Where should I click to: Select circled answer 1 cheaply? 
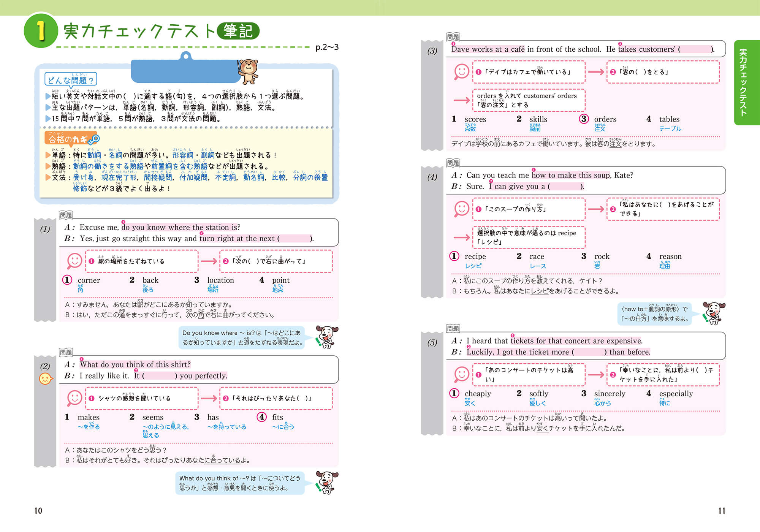pos(470,393)
